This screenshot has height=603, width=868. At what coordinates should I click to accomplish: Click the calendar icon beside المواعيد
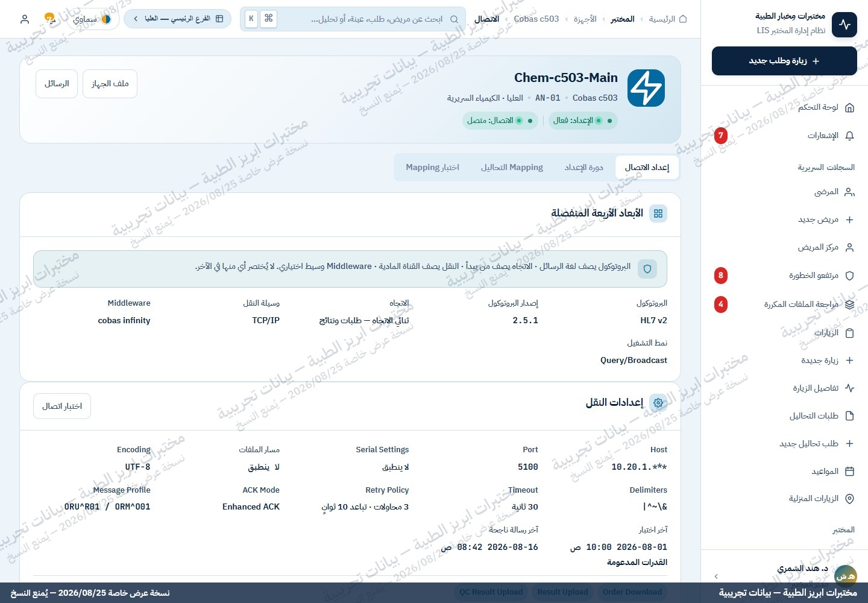click(x=849, y=472)
